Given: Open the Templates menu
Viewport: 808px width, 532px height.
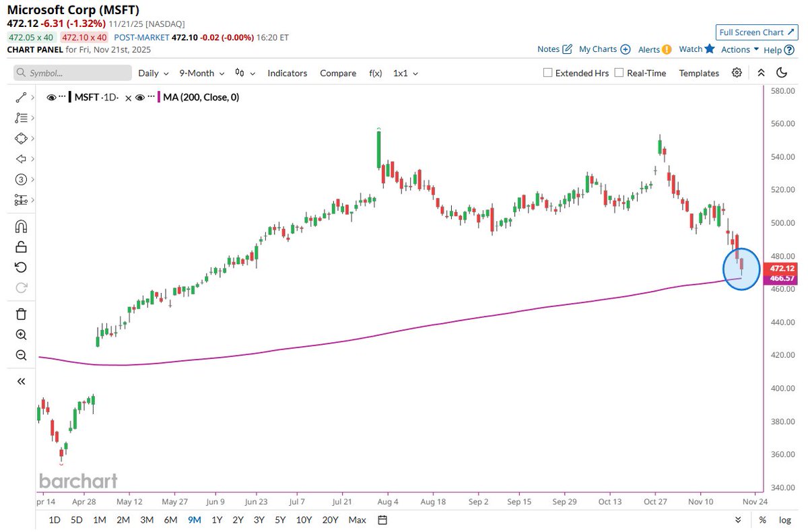Looking at the screenshot, I should pos(699,73).
